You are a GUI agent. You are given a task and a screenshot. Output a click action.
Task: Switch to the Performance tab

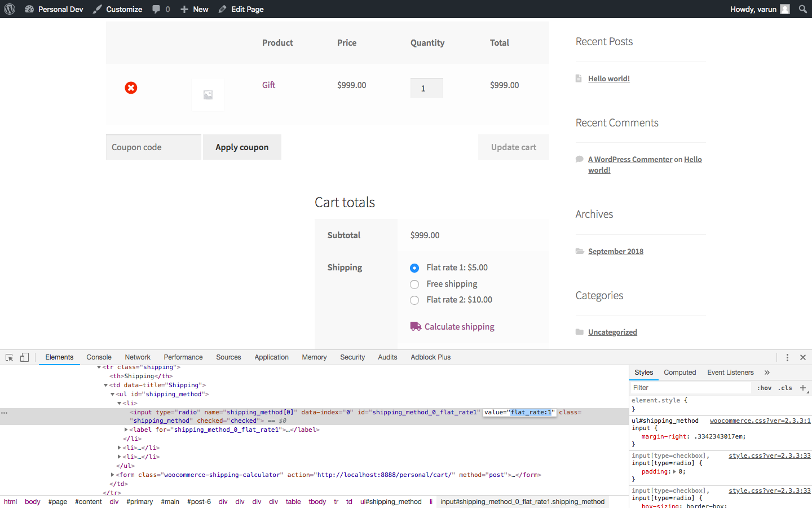pyautogui.click(x=183, y=357)
